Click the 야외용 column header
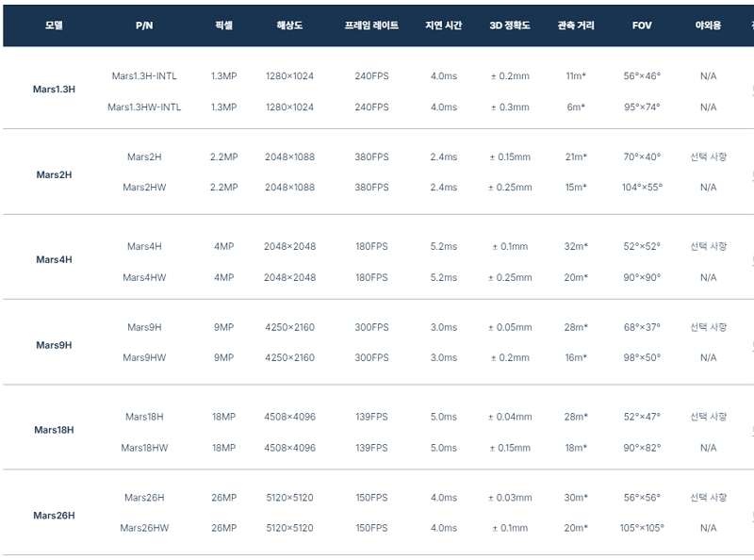The width and height of the screenshot is (754, 560). point(709,25)
